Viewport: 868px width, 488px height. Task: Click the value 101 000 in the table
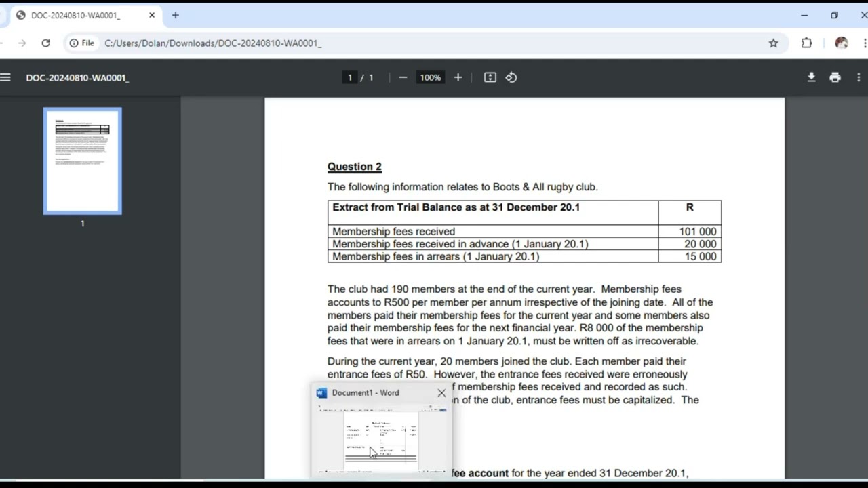(x=698, y=231)
